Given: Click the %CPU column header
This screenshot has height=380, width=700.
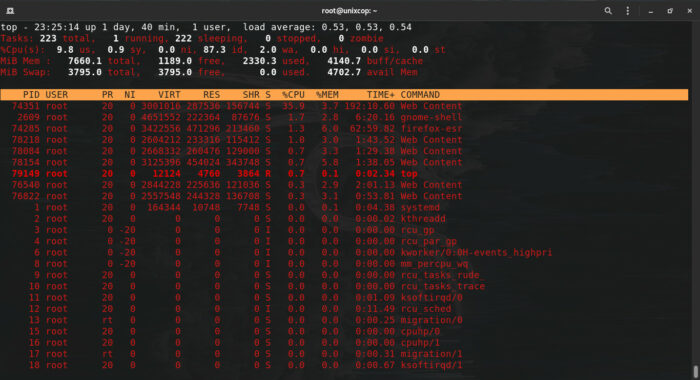Looking at the screenshot, I should [293, 95].
